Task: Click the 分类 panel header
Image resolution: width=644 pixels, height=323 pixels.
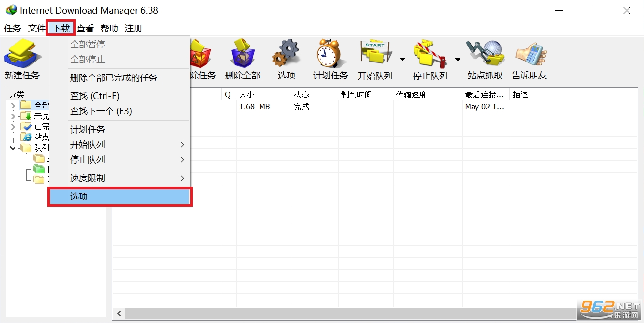Action: coord(17,95)
